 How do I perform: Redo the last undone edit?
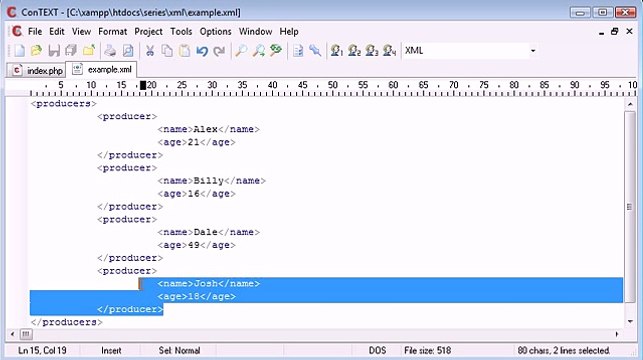click(x=219, y=51)
